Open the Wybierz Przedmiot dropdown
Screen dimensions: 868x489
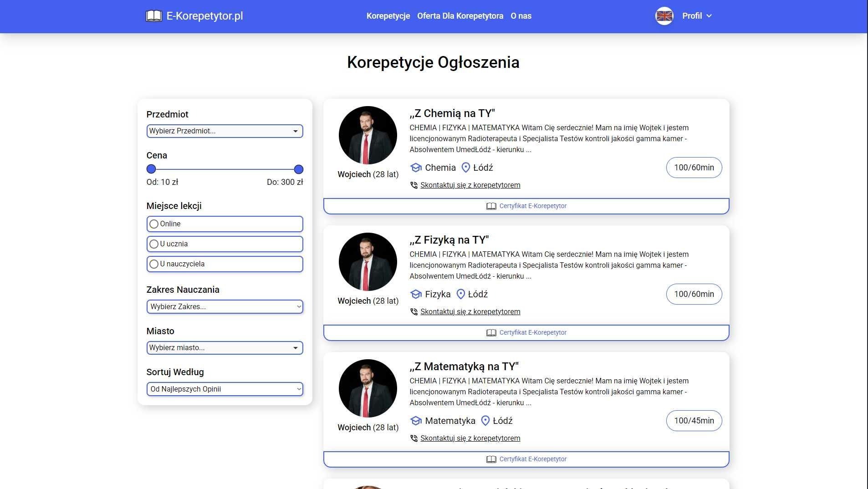(225, 131)
